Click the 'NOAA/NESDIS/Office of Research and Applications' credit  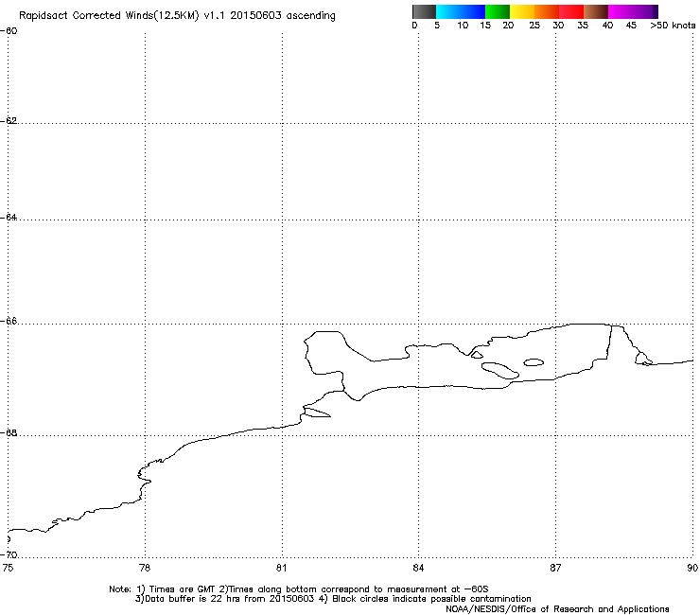click(557, 609)
